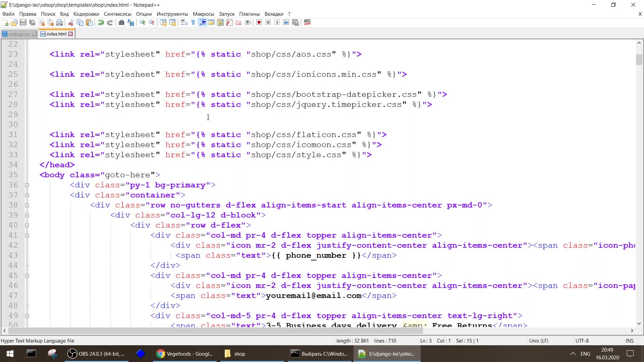Toggle Word wrap toolbar button
Viewport: 644px width, 362px height.
184,22
